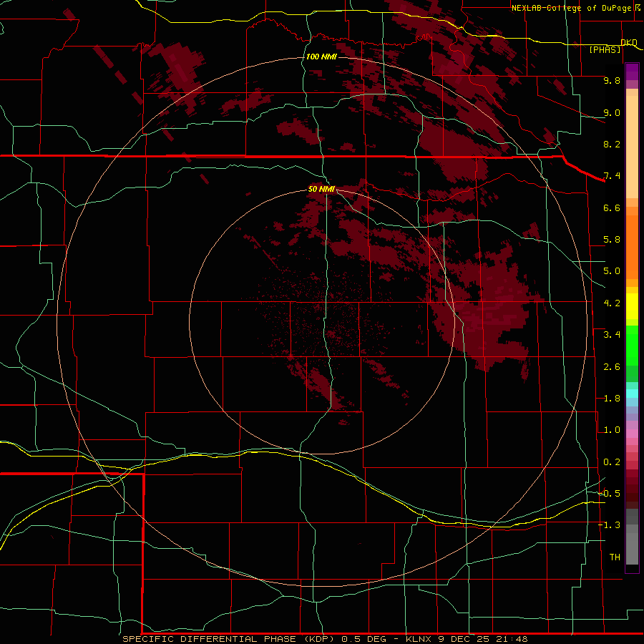644x644 pixels.
Task: Click the 9.0 color scale value
Action: [x=612, y=112]
